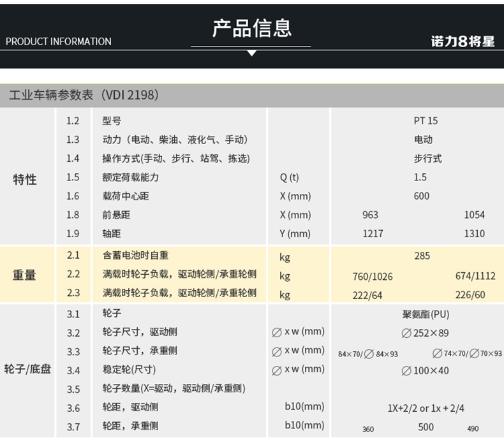
Task: Select the 产品信息 header title
Action: [251, 28]
